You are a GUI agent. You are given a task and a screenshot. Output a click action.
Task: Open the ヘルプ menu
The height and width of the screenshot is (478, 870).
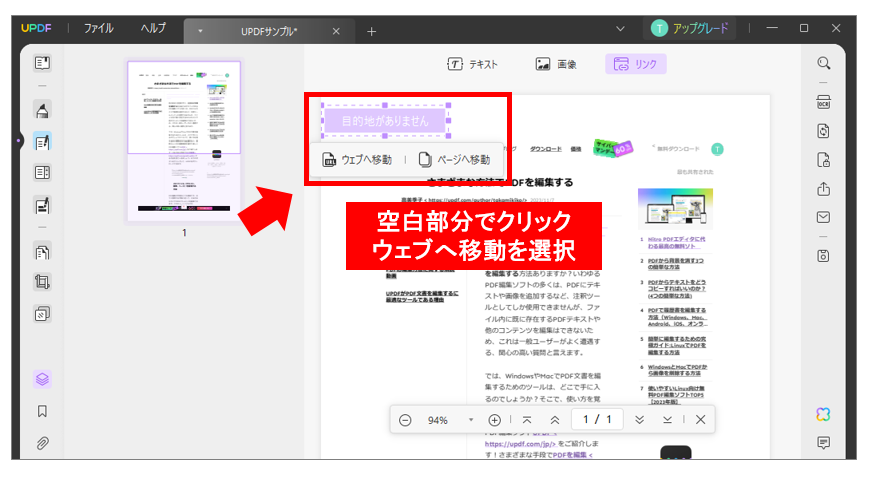click(153, 28)
